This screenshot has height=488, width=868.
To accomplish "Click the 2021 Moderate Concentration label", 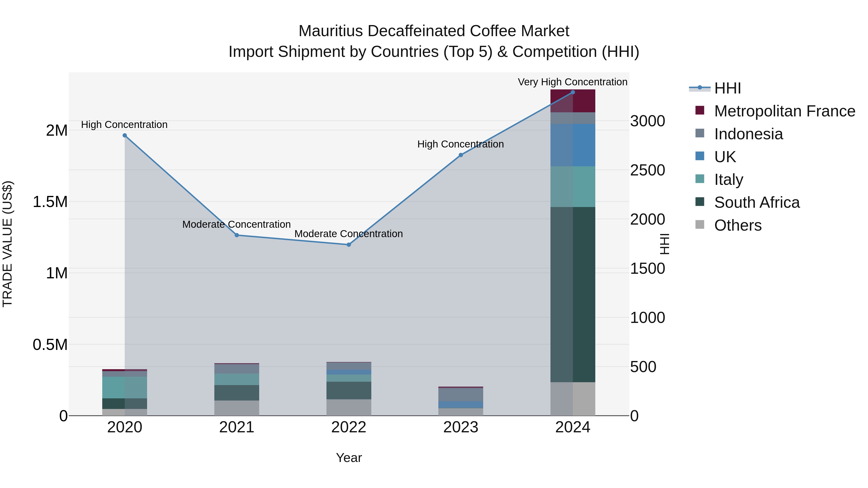I will tap(237, 224).
